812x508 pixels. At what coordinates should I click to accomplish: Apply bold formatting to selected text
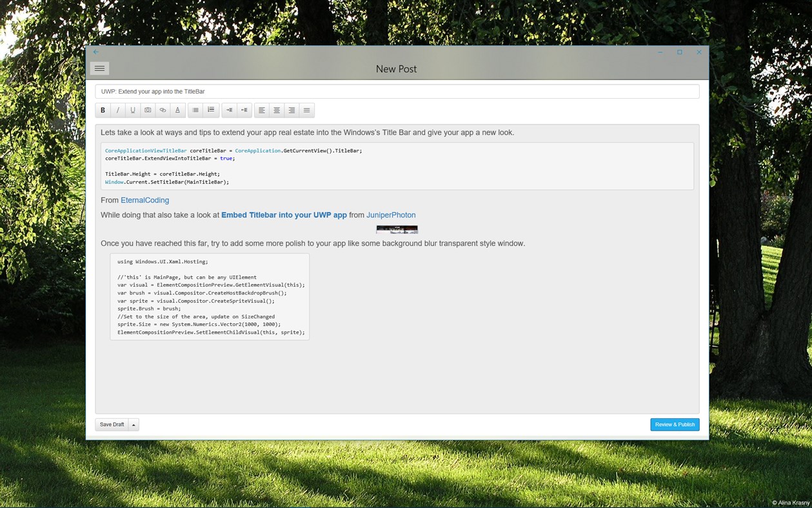point(103,110)
